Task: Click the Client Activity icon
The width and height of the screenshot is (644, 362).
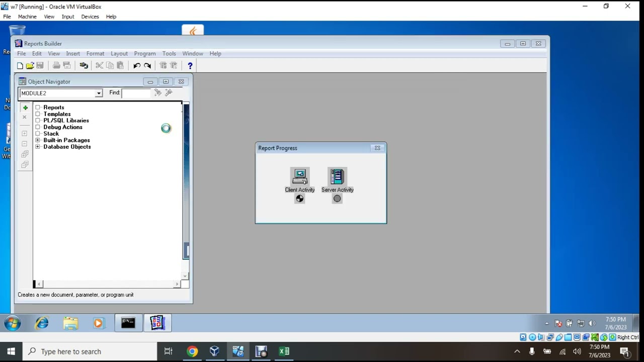Action: pos(300,177)
